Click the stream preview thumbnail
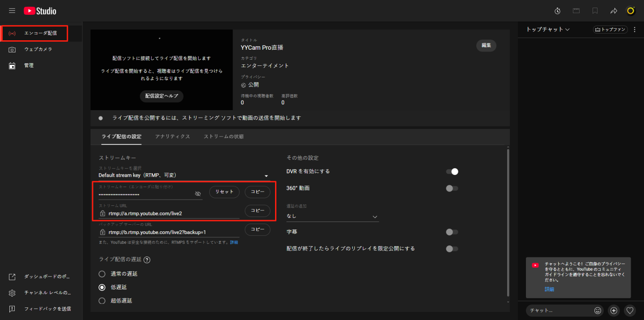 click(x=161, y=70)
